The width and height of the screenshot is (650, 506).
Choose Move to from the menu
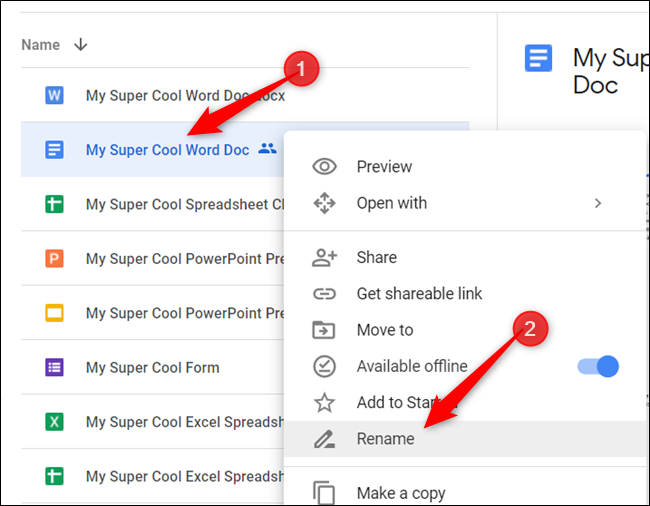click(x=384, y=330)
